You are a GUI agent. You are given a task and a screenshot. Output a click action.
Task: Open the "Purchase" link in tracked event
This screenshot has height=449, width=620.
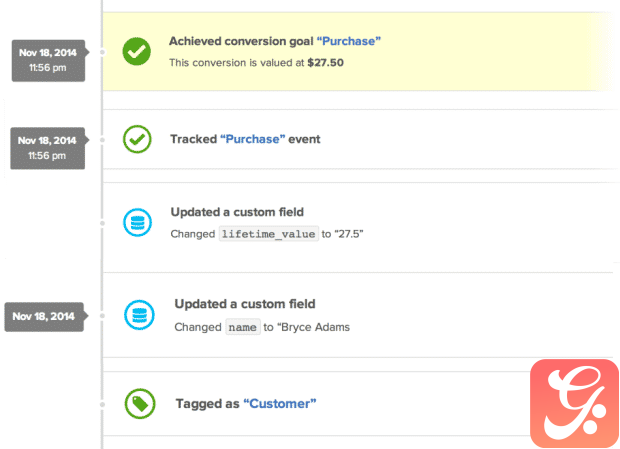point(253,139)
